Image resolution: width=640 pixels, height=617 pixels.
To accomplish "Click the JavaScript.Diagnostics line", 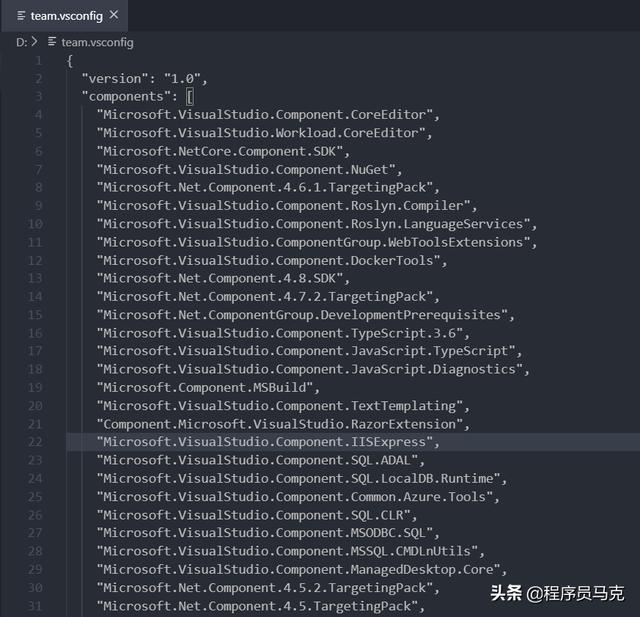I will click(x=313, y=369).
